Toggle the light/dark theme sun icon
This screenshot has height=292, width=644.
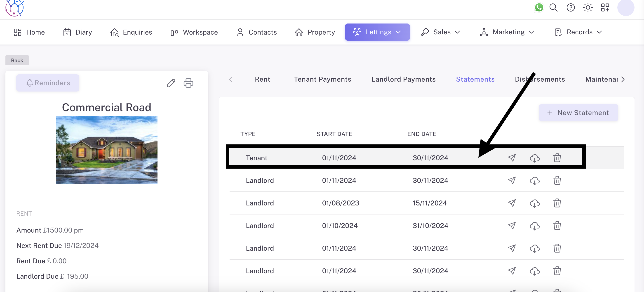click(588, 7)
